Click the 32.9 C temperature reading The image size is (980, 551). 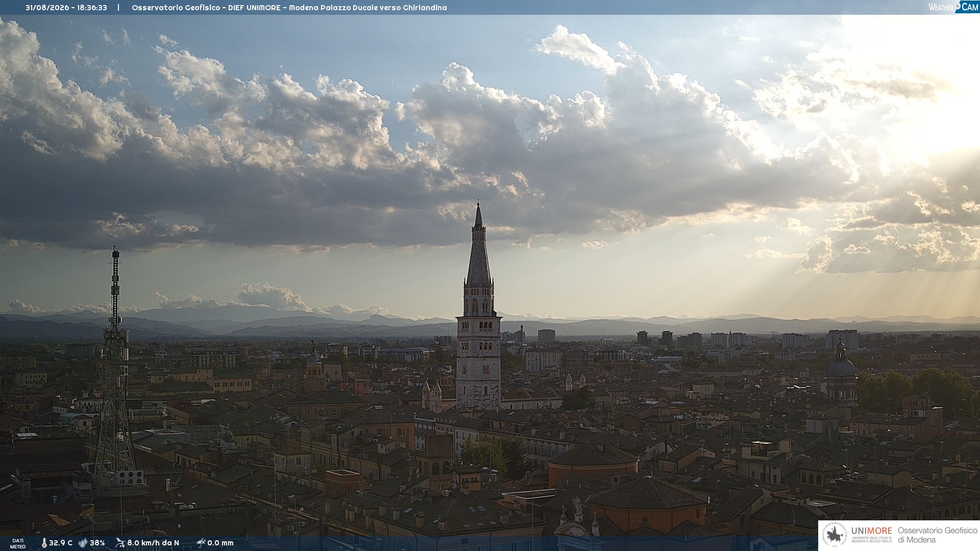coord(61,543)
